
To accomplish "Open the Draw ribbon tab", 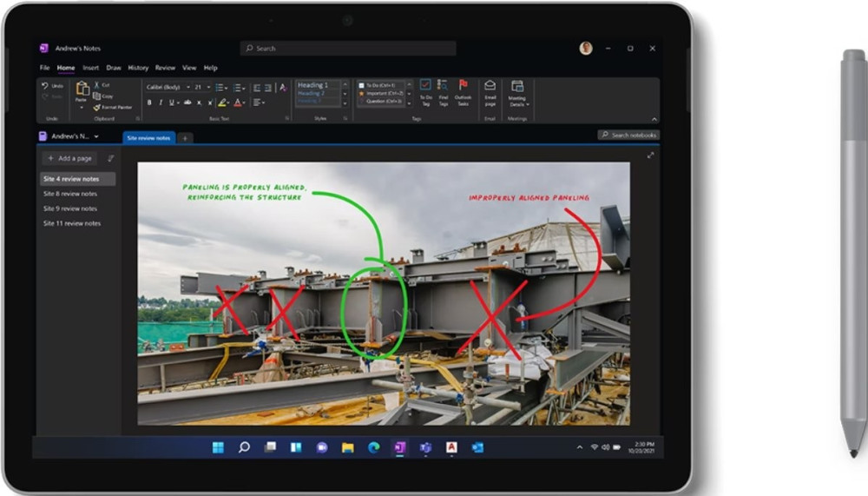I will click(114, 68).
